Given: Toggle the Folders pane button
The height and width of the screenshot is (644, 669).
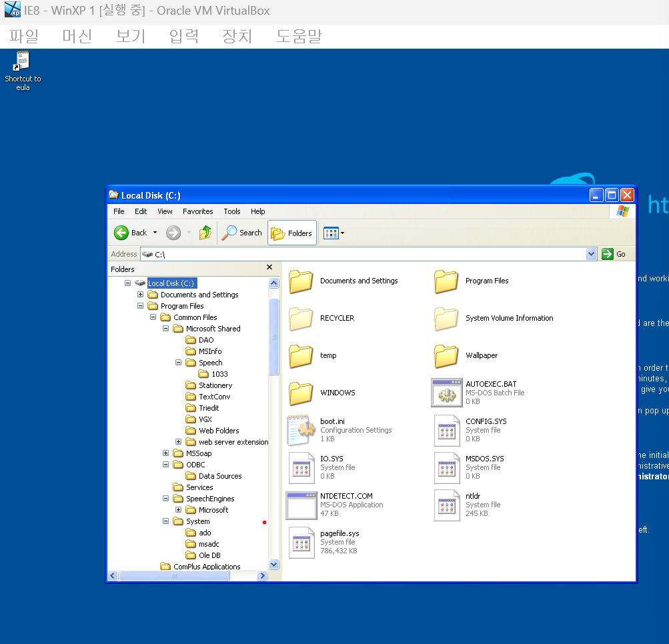Looking at the screenshot, I should tap(292, 233).
